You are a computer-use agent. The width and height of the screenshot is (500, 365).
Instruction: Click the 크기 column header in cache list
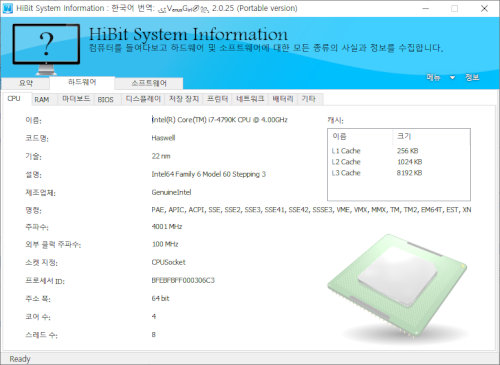pos(431,136)
